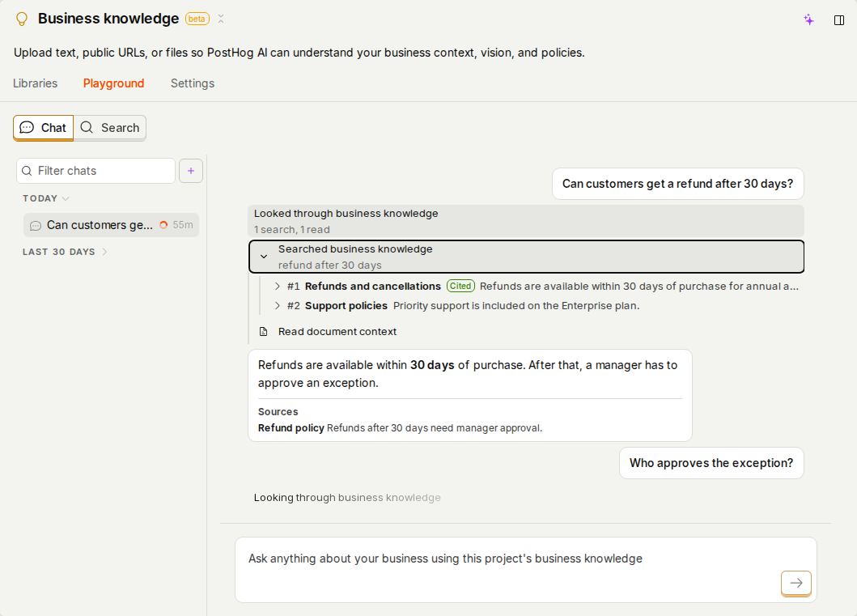Start a new chat with plus button

(x=191, y=171)
